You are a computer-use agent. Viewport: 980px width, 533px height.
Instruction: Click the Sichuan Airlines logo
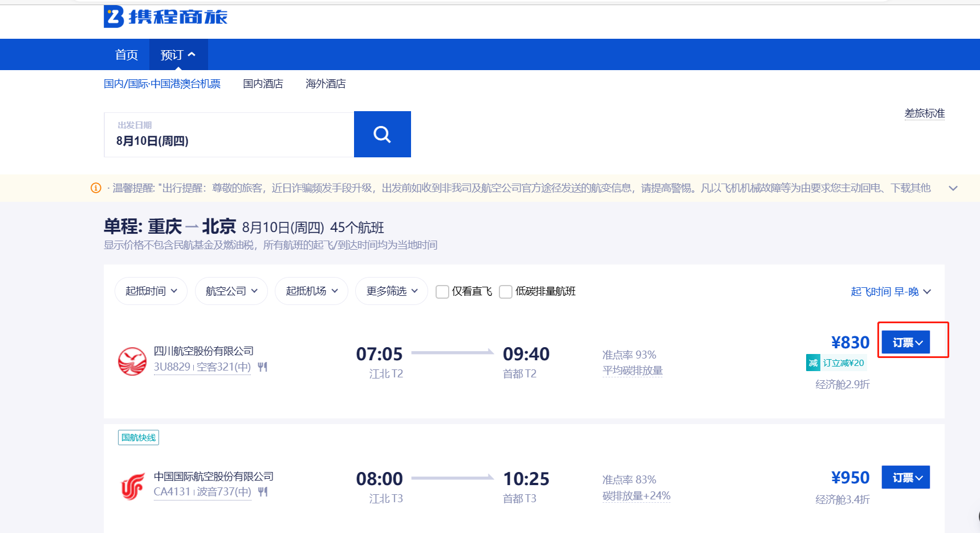[132, 361]
